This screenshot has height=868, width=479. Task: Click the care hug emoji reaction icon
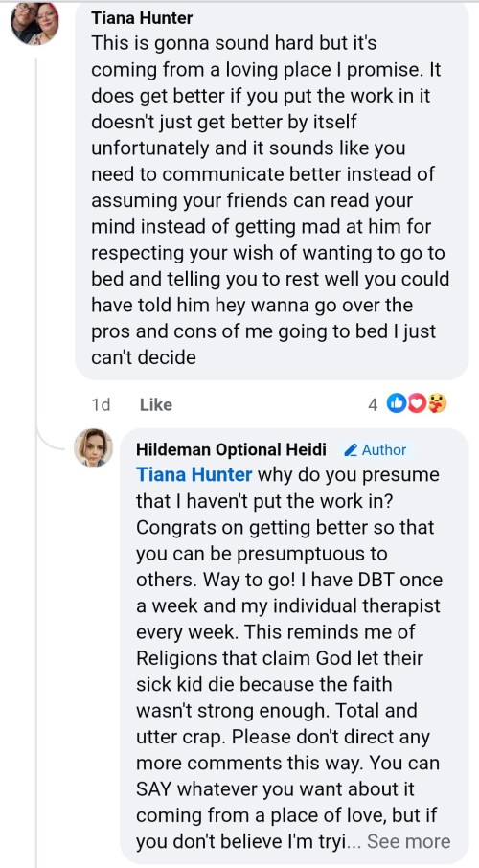pyautogui.click(x=437, y=404)
